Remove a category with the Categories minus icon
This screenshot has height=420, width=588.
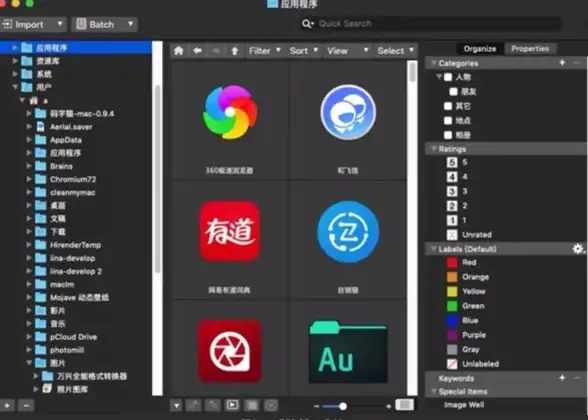pyautogui.click(x=577, y=63)
